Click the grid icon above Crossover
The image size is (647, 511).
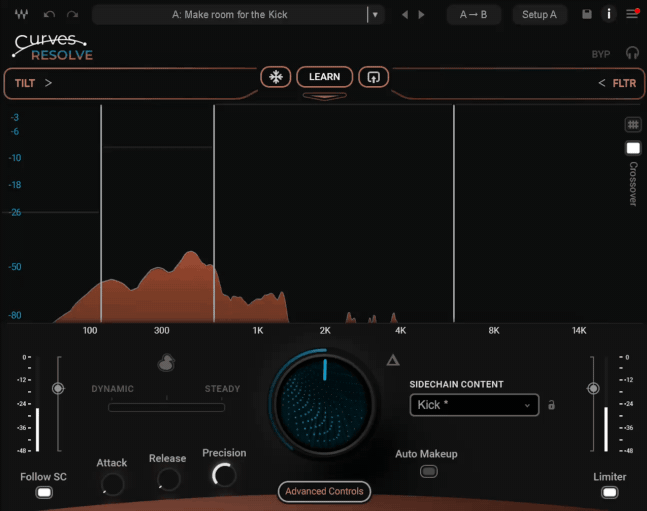[x=633, y=125]
